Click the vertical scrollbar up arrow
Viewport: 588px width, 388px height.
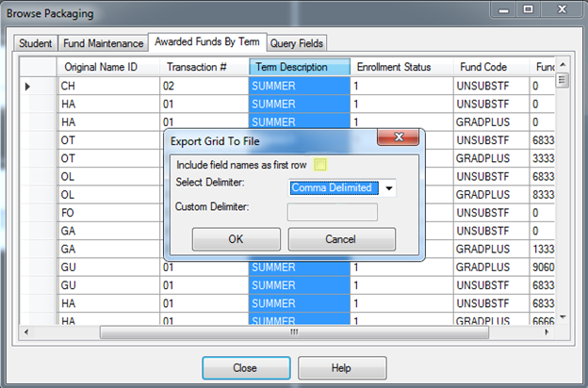click(x=563, y=65)
